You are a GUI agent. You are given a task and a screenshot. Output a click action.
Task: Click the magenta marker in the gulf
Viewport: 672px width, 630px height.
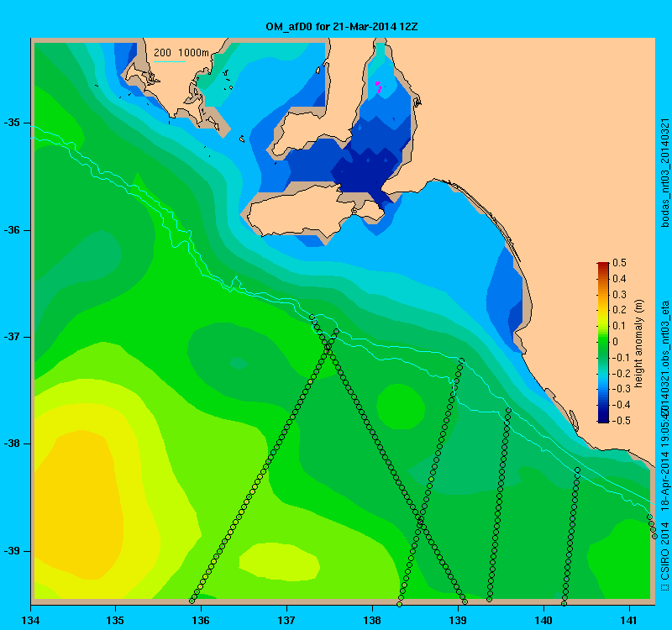coord(378,87)
